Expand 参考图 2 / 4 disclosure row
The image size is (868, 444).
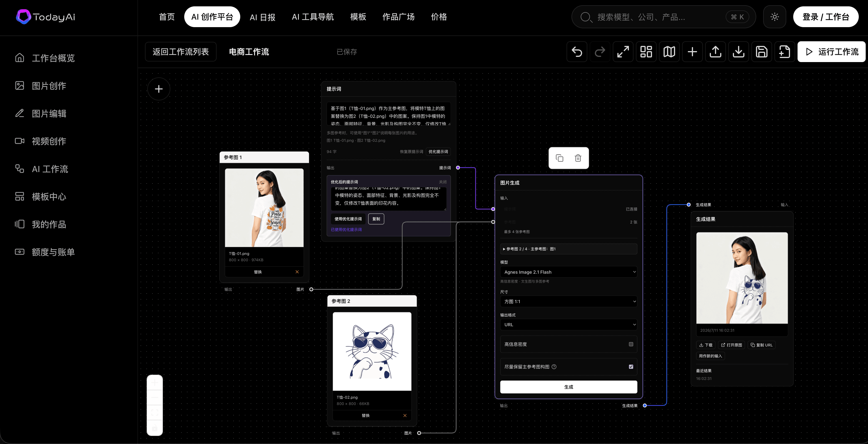(569, 249)
